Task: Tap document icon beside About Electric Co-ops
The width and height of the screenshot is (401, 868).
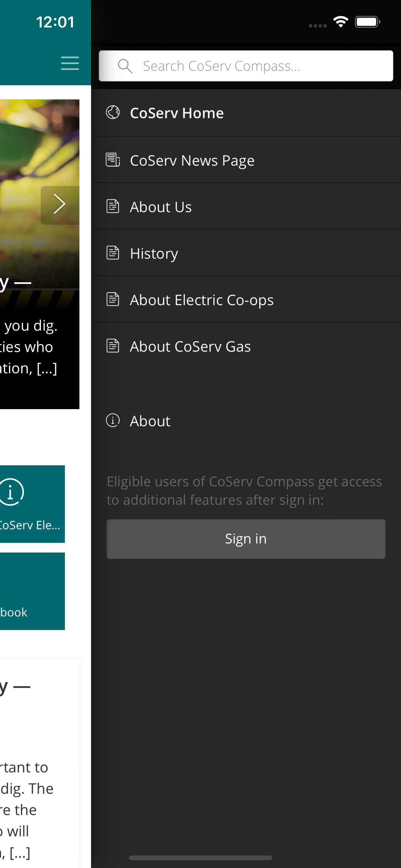Action: 113,299
